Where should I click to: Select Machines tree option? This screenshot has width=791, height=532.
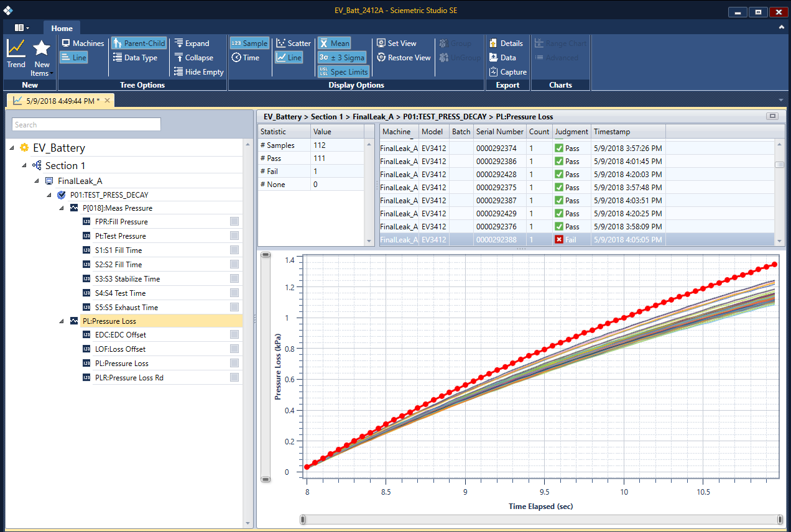(82, 44)
